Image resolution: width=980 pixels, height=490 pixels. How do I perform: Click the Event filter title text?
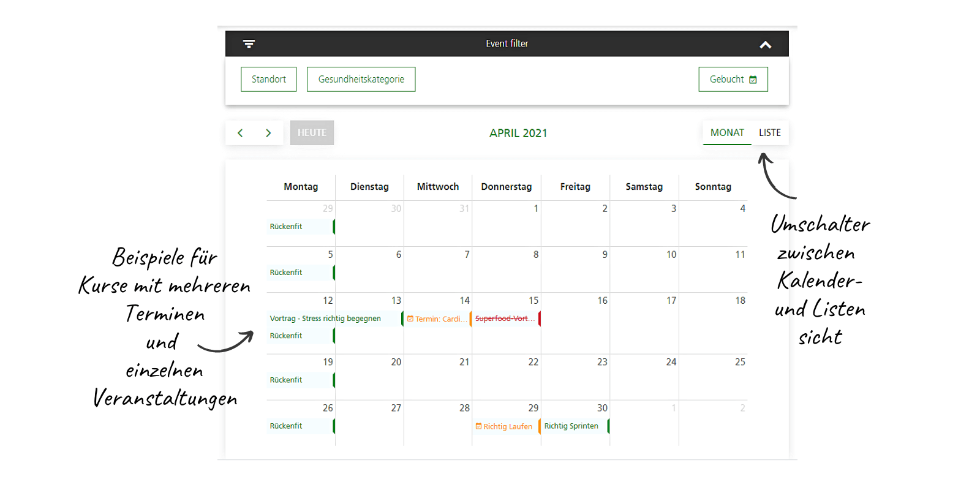point(507,44)
